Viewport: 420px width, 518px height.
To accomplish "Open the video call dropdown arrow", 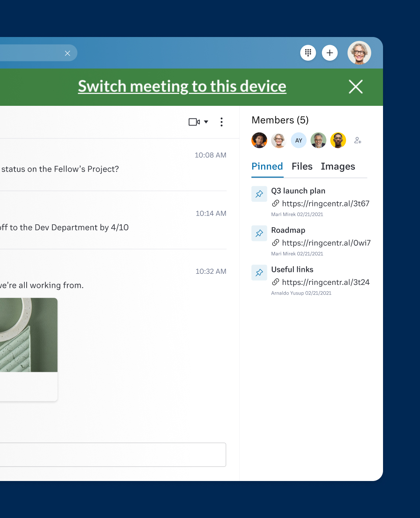I will pyautogui.click(x=206, y=122).
